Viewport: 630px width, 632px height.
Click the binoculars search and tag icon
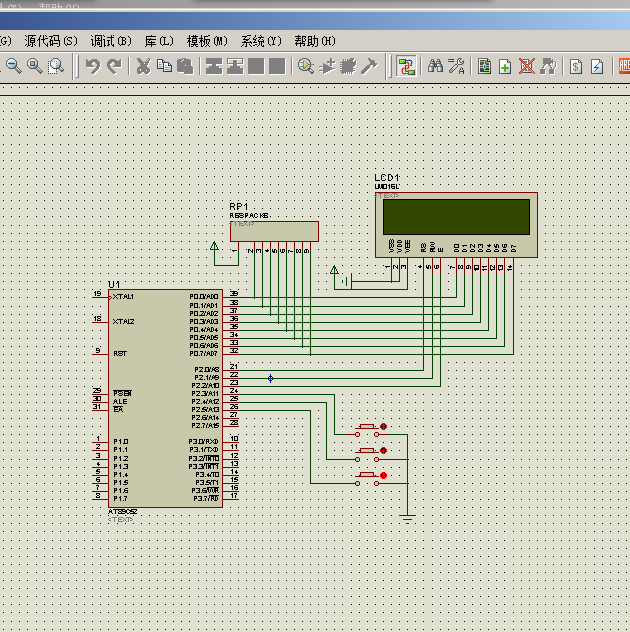point(436,66)
